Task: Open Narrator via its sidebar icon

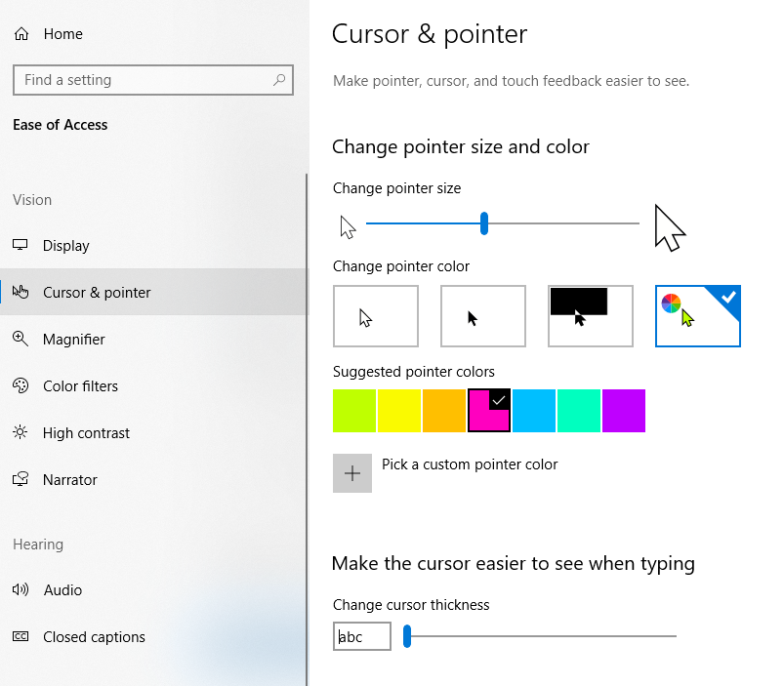Action: [x=20, y=479]
